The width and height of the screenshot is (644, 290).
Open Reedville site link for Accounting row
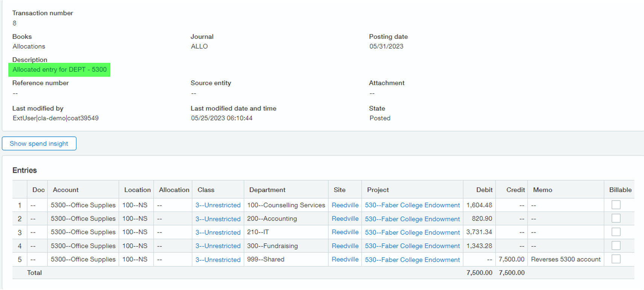(345, 219)
